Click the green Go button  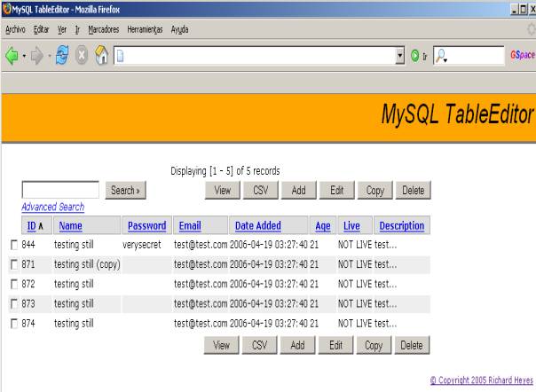[x=415, y=56]
